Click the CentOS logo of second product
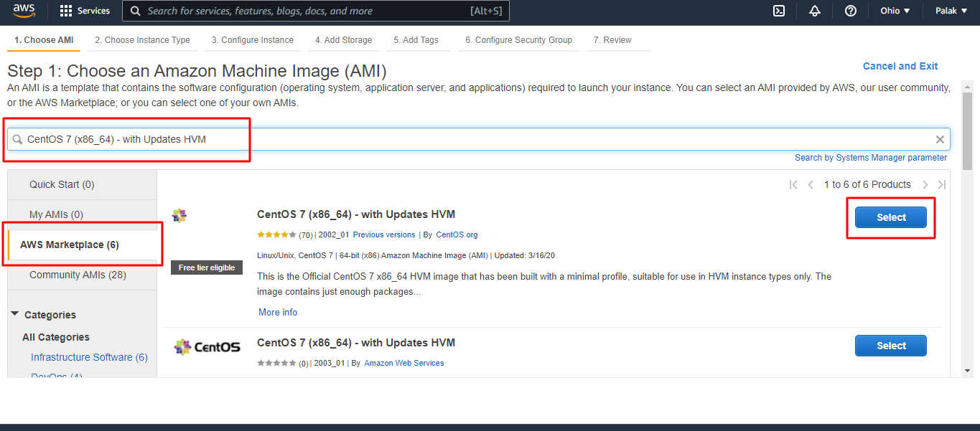This screenshot has height=431, width=980. [207, 347]
